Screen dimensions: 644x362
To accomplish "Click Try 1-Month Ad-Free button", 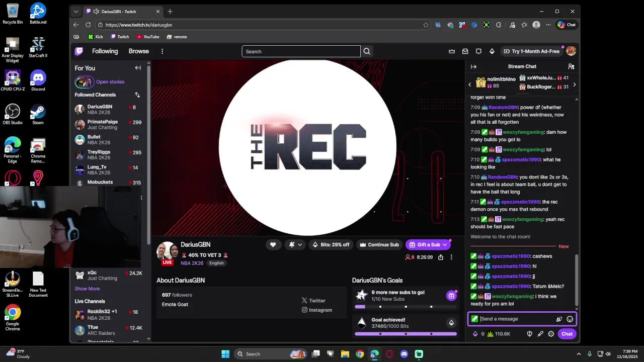I will pos(532,51).
